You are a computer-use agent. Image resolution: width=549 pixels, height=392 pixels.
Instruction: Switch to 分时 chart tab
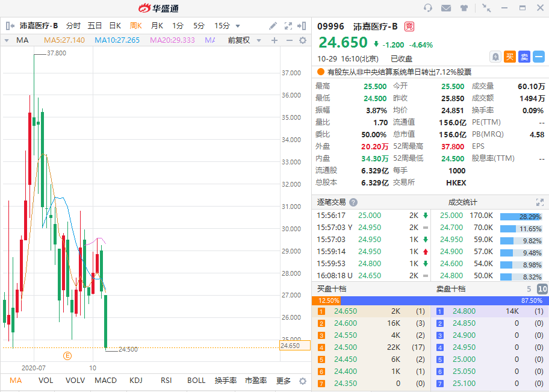coord(73,25)
